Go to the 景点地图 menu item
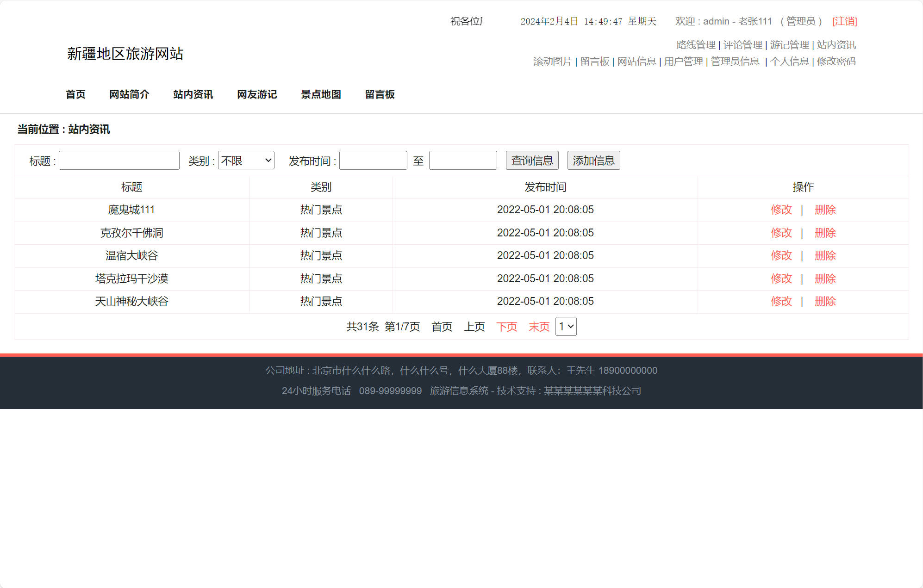This screenshot has height=588, width=923. coord(321,94)
